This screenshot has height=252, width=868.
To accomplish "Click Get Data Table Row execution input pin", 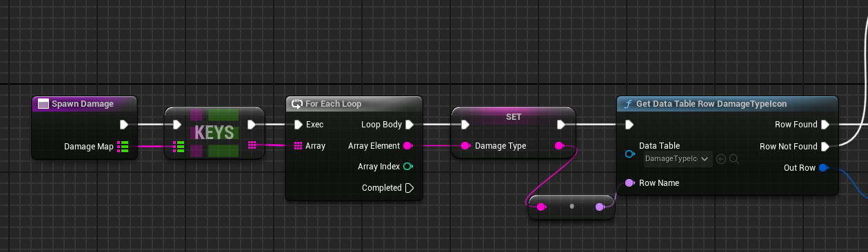I will pos(629,125).
